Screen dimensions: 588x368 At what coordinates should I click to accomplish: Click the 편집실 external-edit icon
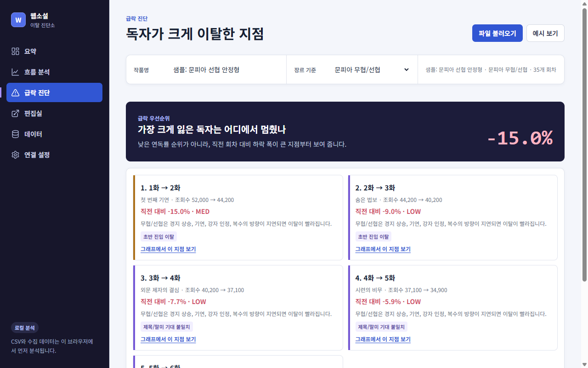15,114
